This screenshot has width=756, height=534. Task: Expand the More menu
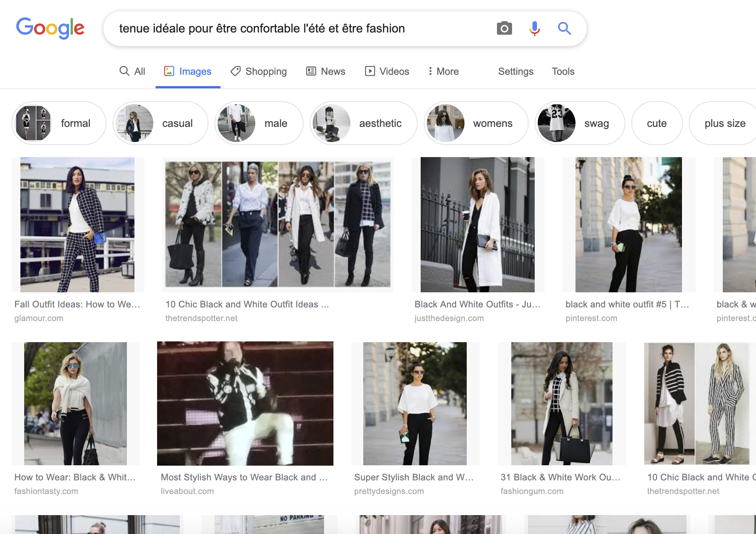point(443,71)
